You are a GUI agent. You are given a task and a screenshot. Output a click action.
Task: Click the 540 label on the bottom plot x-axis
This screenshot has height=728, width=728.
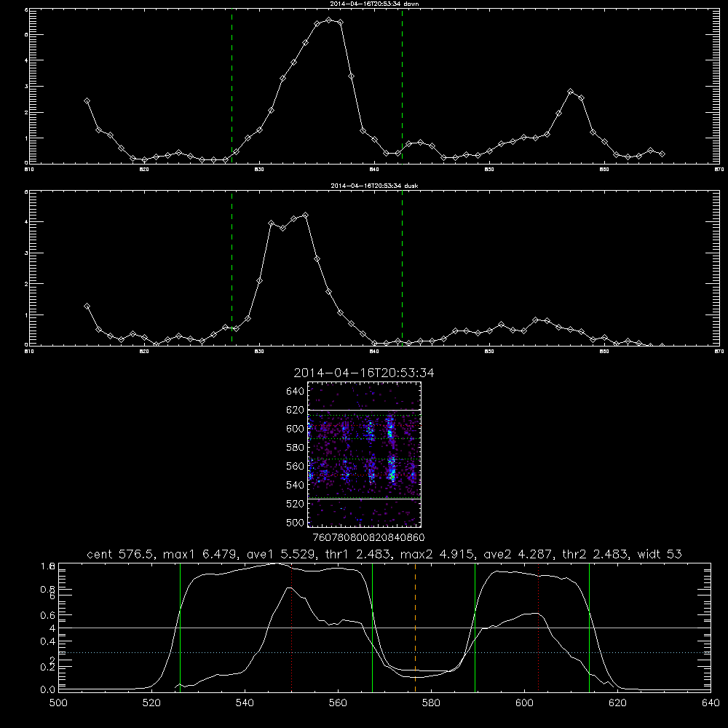pyautogui.click(x=245, y=703)
